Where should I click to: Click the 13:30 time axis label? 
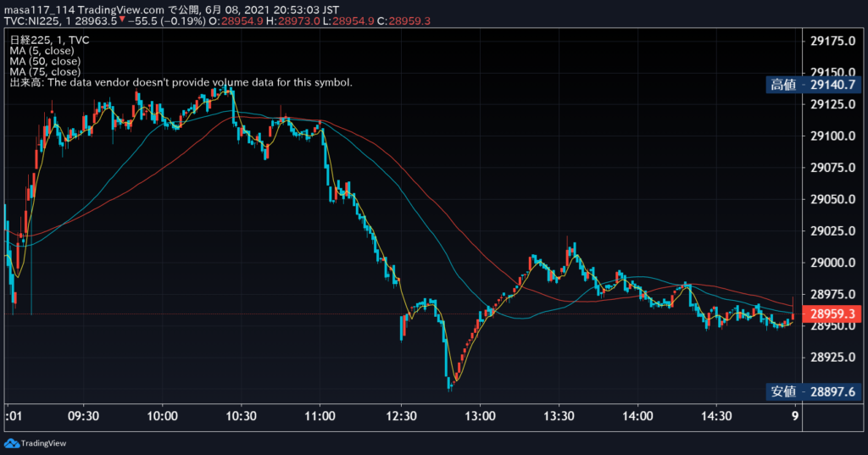pos(559,416)
